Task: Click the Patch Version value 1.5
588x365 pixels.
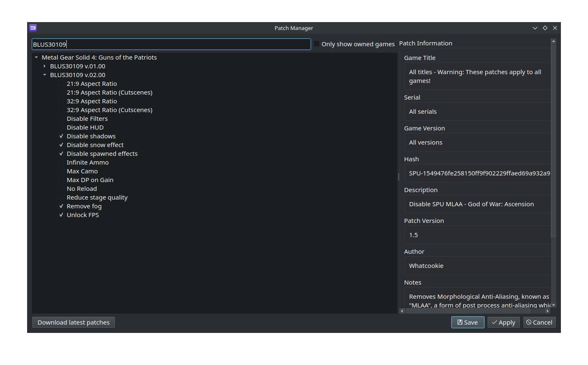Action: pyautogui.click(x=413, y=235)
